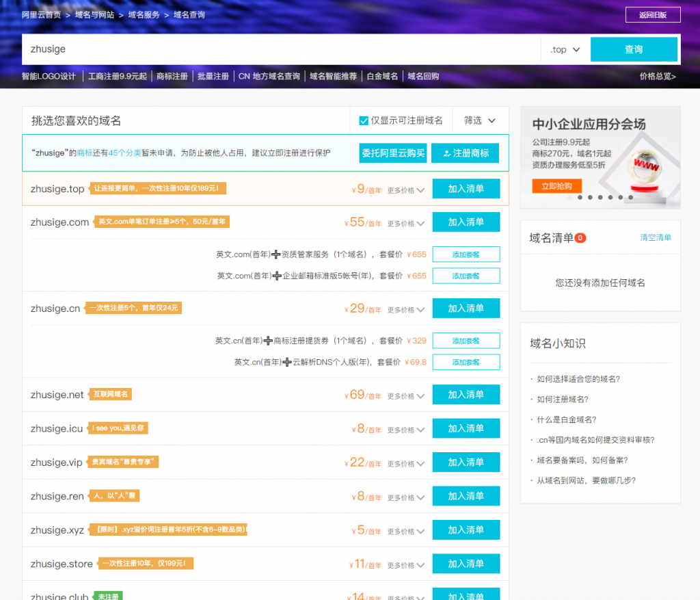Expand 更多价格 for zhusige.cn
The image size is (700, 600).
pyautogui.click(x=406, y=310)
